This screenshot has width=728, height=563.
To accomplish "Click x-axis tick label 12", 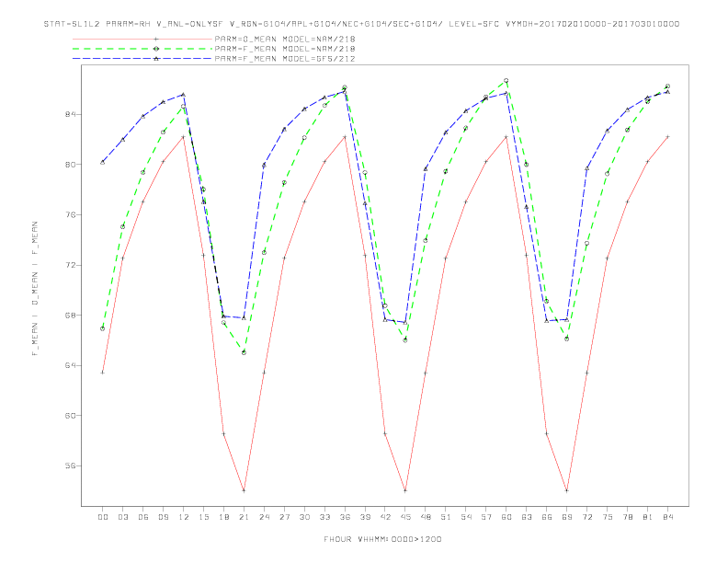I will coord(184,517).
